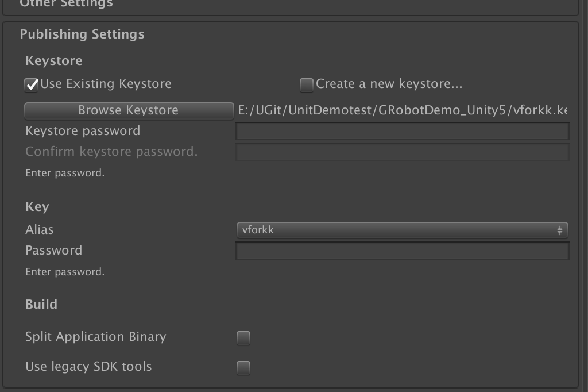Expand the Other Settings section header
The width and height of the screenshot is (588, 392).
(x=66, y=4)
